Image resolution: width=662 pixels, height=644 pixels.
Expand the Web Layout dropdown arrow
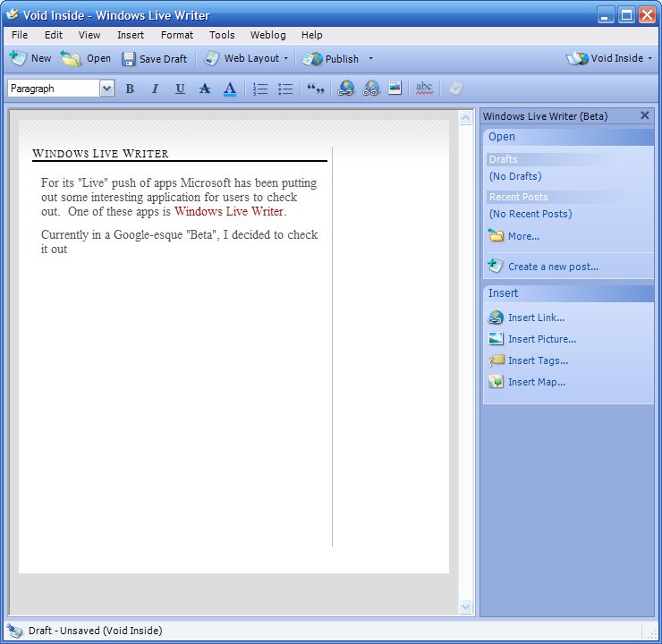(286, 58)
